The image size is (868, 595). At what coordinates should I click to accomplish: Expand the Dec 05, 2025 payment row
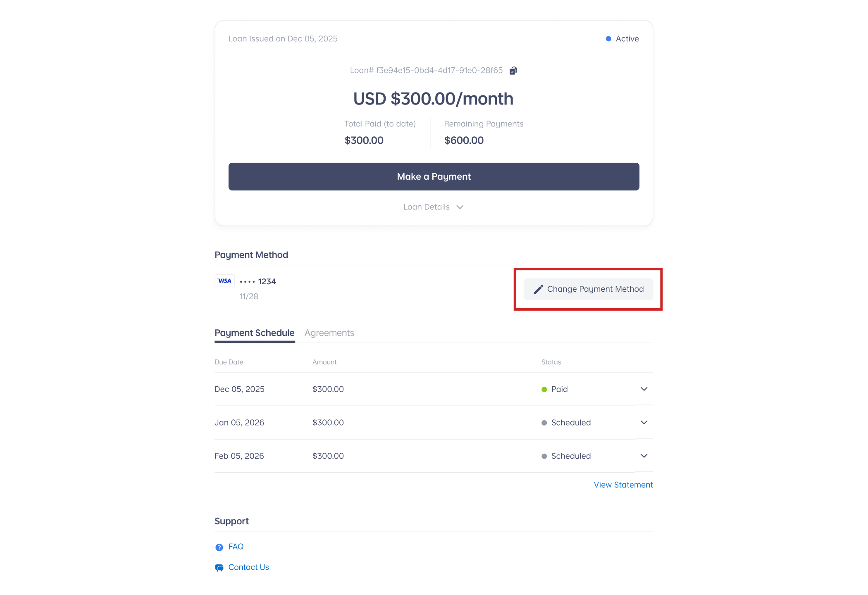pyautogui.click(x=644, y=389)
